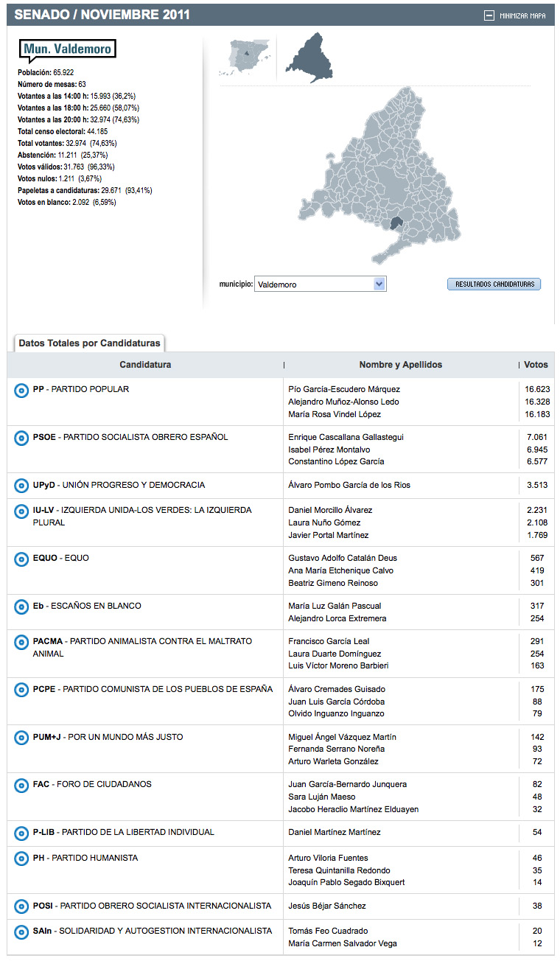Click the Candidatura column header
Viewport: 560px width, 961px height.
point(145,365)
